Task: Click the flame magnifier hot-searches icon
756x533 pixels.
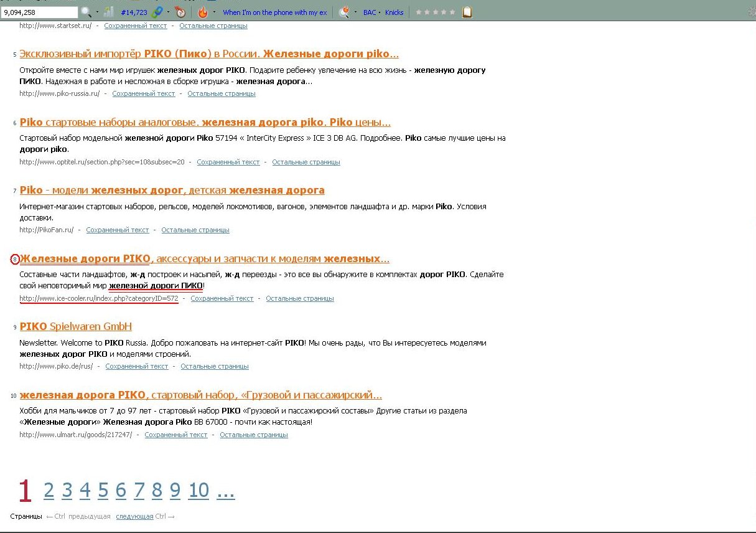Action: pyautogui.click(x=344, y=12)
